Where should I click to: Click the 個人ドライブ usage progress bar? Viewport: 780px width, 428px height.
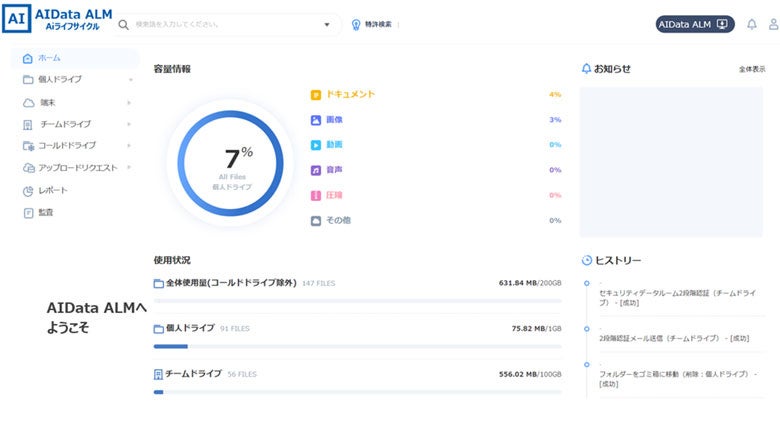tap(357, 346)
